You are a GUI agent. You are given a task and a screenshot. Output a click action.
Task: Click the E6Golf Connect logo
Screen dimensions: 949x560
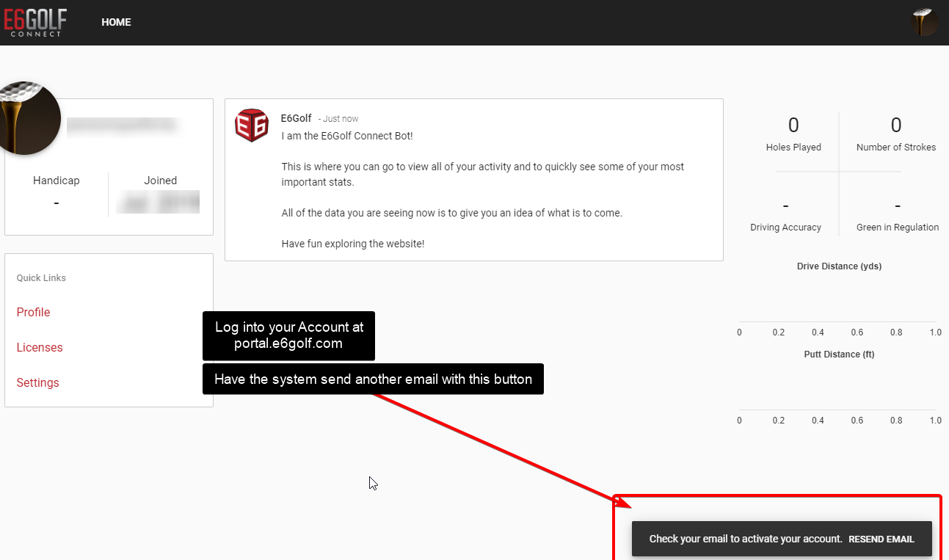click(x=36, y=22)
